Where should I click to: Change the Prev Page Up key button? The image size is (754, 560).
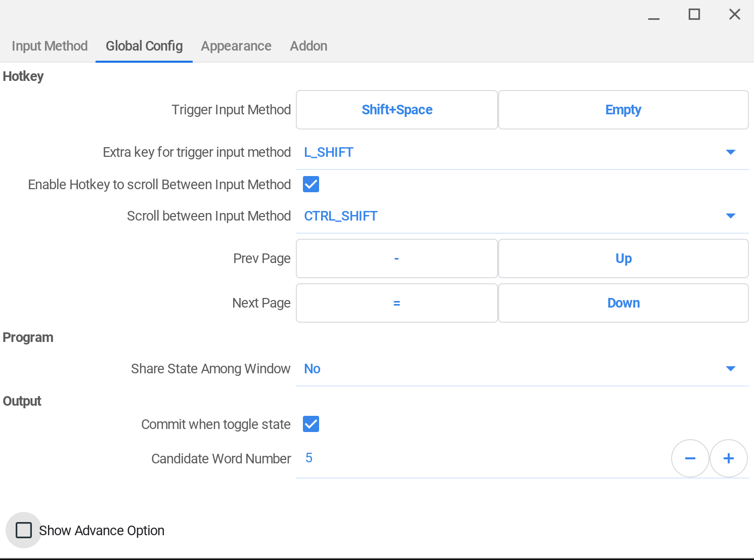pos(623,259)
